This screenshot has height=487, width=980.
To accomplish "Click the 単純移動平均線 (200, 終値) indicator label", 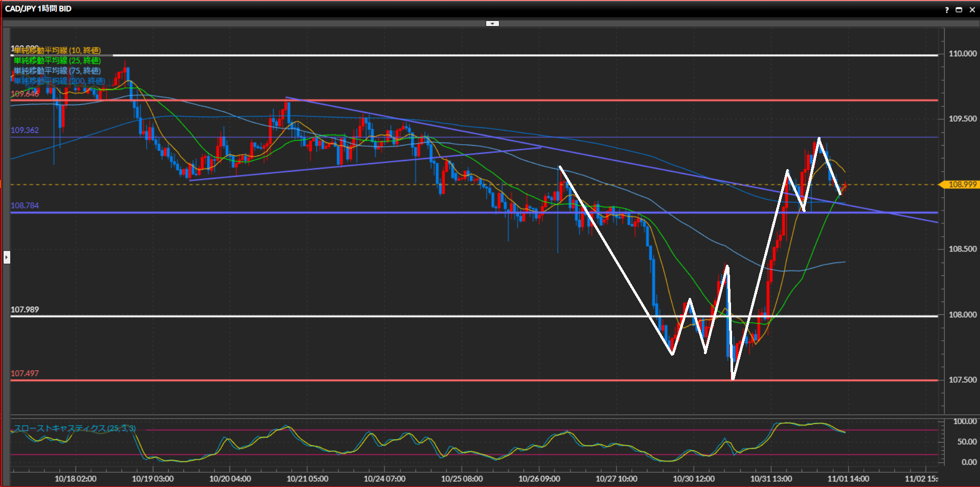I will coord(59,81).
